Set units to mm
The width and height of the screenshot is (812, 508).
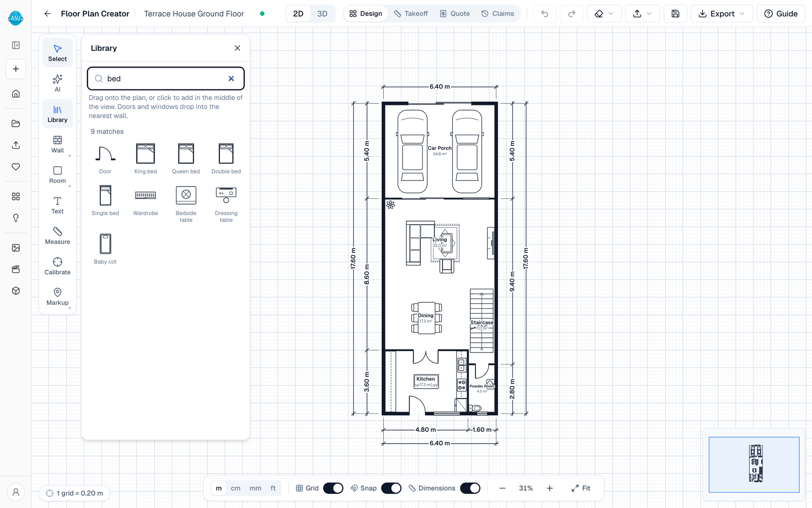(x=255, y=488)
